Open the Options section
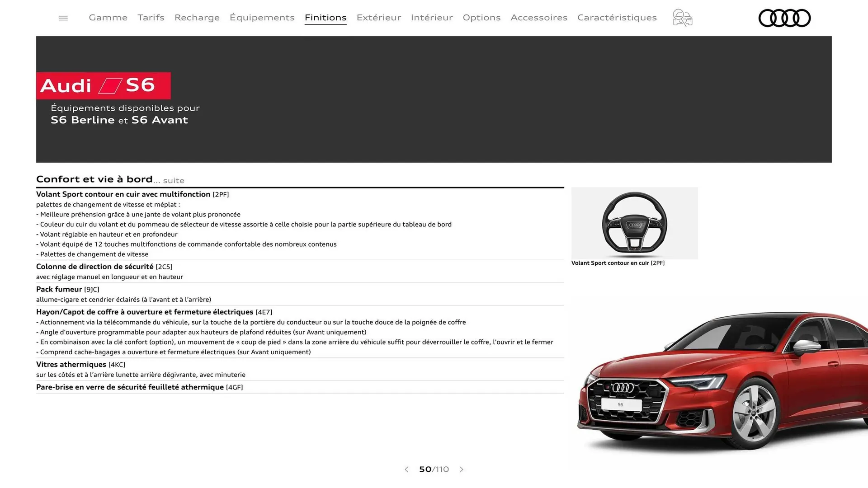 pyautogui.click(x=481, y=18)
